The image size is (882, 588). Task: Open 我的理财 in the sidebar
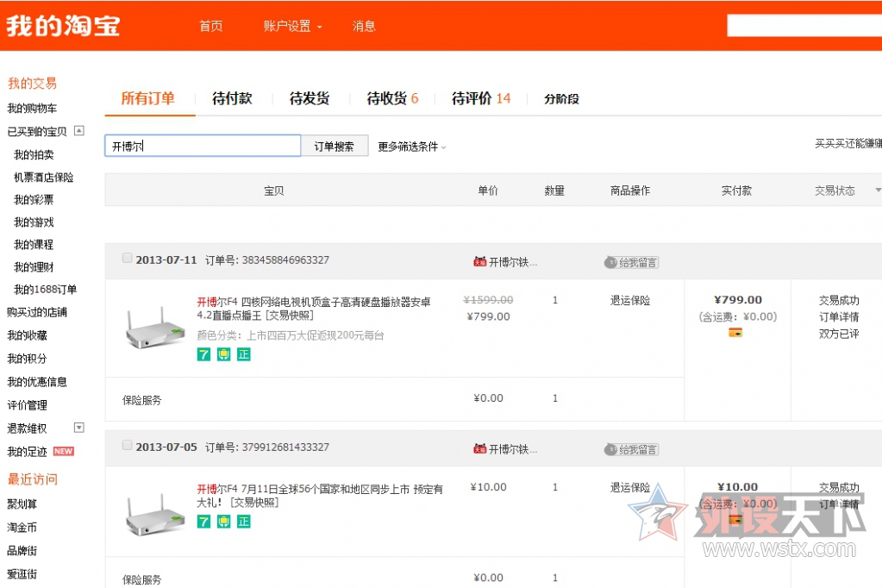point(34,267)
